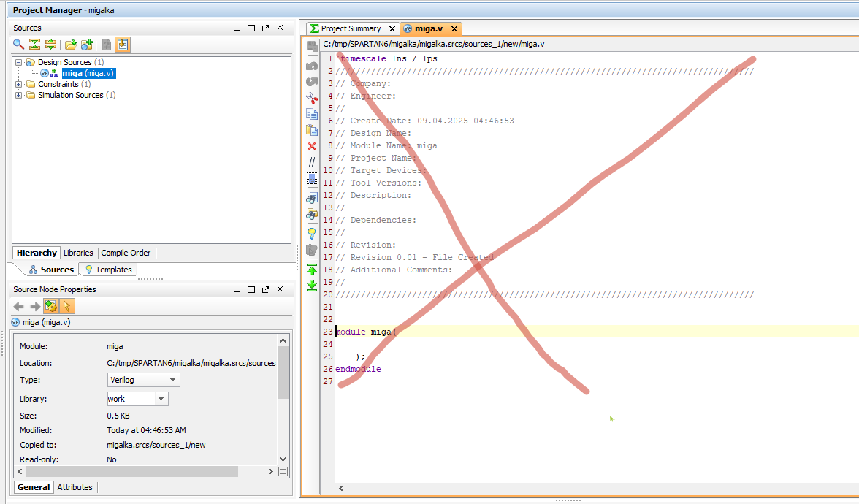The width and height of the screenshot is (859, 504).
Task: Click scroll-right arrow in properties pane
Action: (x=270, y=471)
